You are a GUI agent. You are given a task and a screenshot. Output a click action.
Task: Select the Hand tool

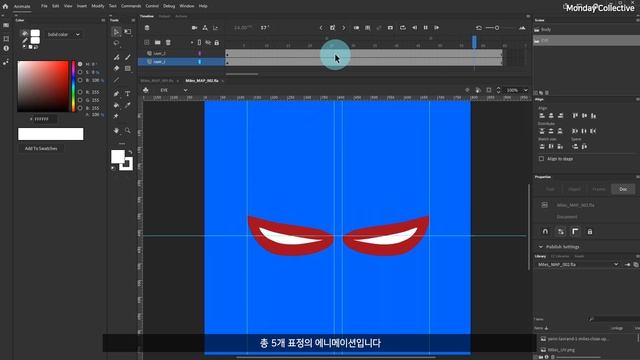(116, 131)
